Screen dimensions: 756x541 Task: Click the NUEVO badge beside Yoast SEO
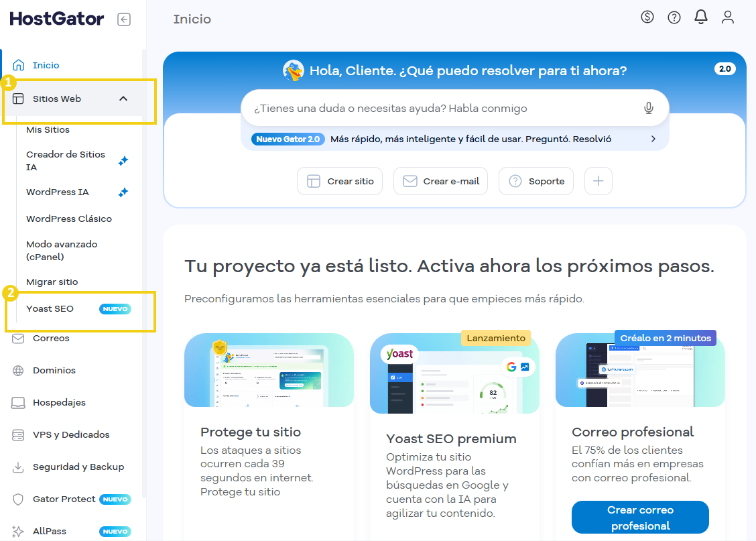pos(115,309)
